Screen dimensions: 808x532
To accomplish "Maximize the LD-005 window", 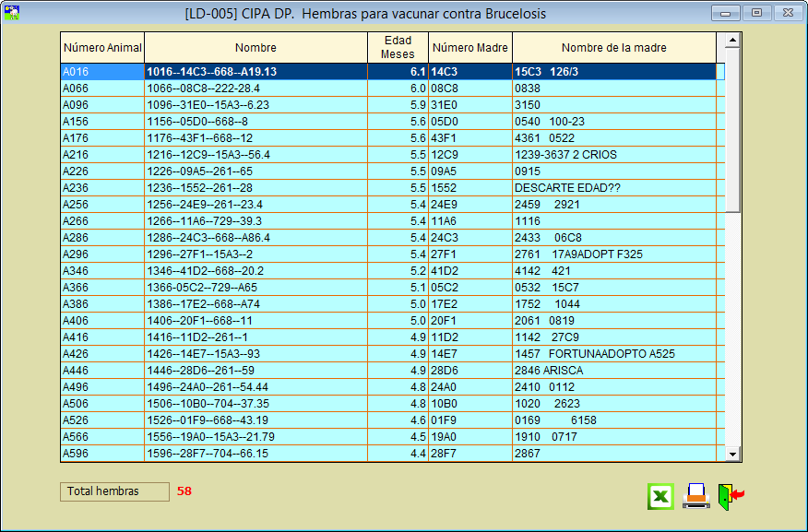I will click(x=756, y=13).
